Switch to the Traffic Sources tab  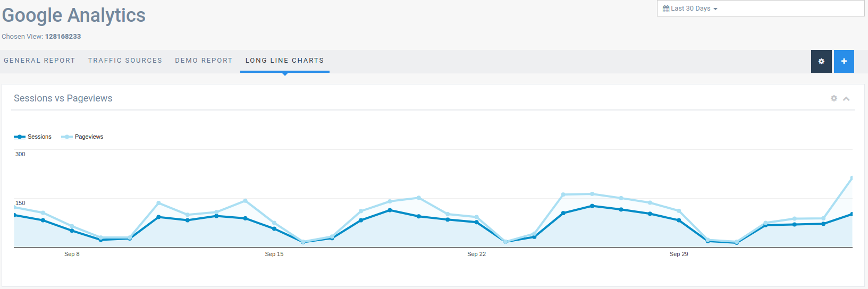click(125, 61)
